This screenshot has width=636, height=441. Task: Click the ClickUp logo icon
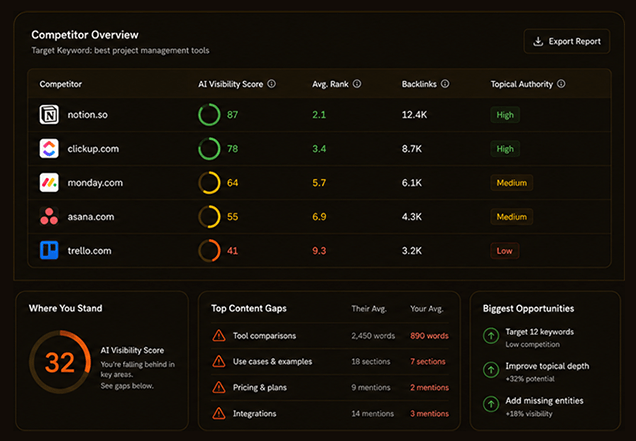coord(49,148)
